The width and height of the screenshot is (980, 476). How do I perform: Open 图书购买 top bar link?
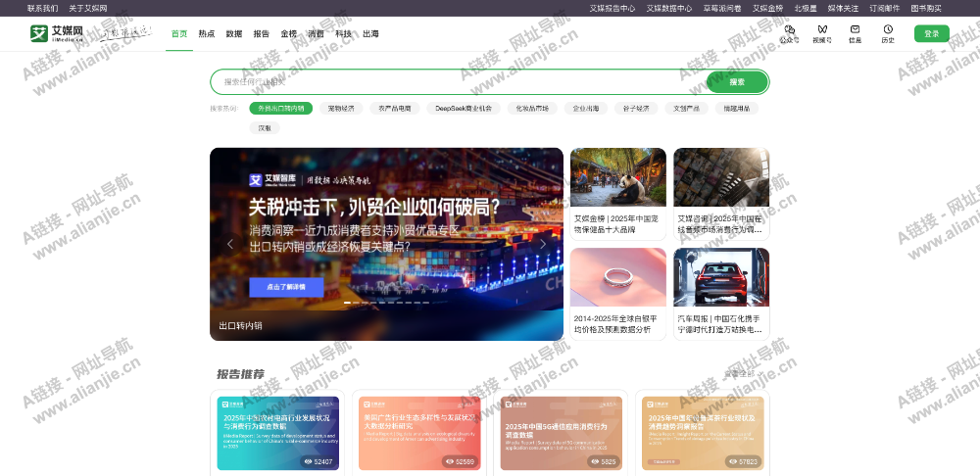click(x=926, y=8)
